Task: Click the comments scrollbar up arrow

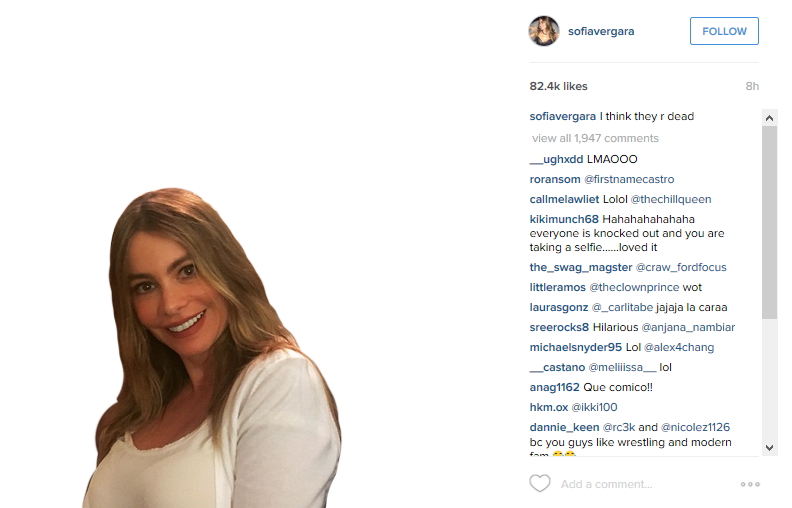Action: click(x=769, y=118)
